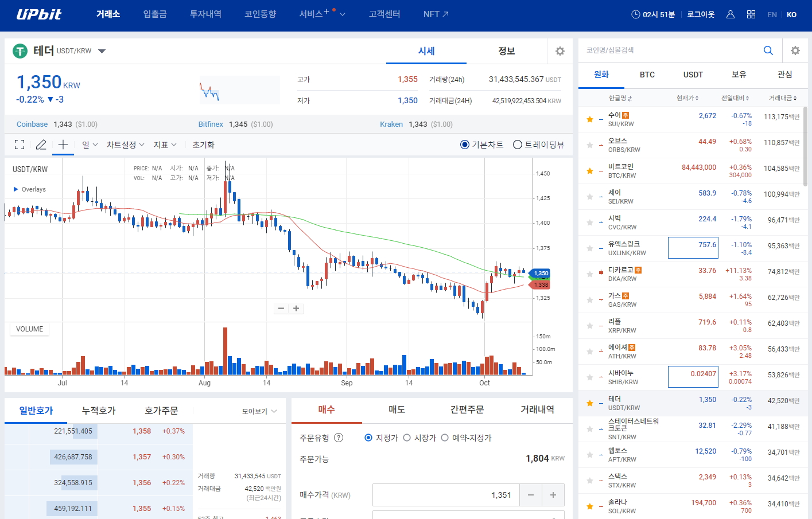The width and height of the screenshot is (812, 519).
Task: Select 트레이딩뷰 radio button
Action: click(x=518, y=145)
